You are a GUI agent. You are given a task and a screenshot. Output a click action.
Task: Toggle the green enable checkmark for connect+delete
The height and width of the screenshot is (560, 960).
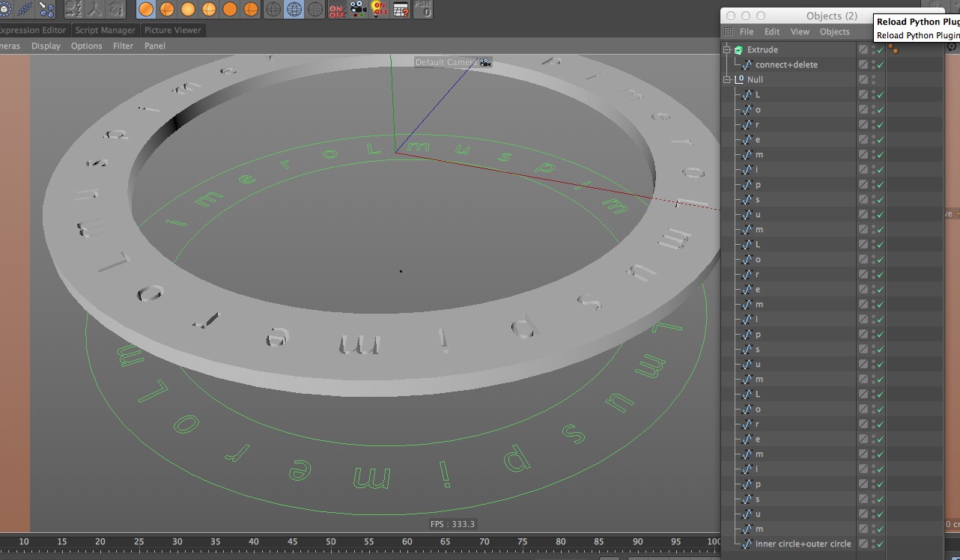pyautogui.click(x=881, y=64)
